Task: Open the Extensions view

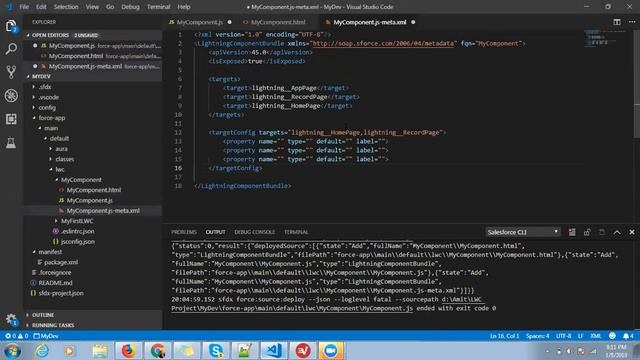Action: pyautogui.click(x=11, y=119)
